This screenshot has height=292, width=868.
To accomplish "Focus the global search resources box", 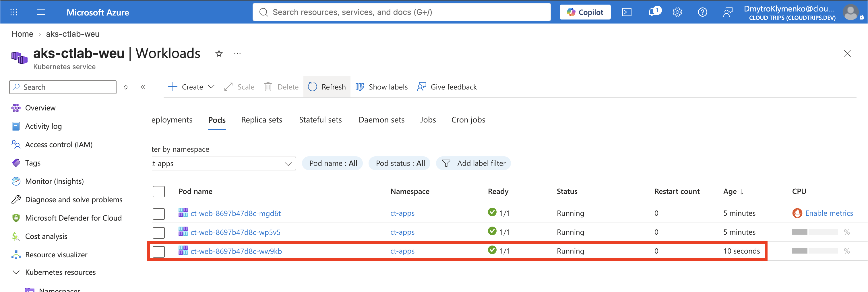I will coord(402,12).
